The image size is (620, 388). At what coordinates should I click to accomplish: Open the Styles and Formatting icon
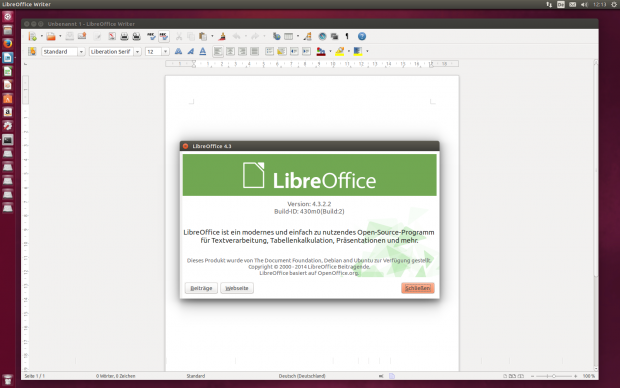(32, 51)
